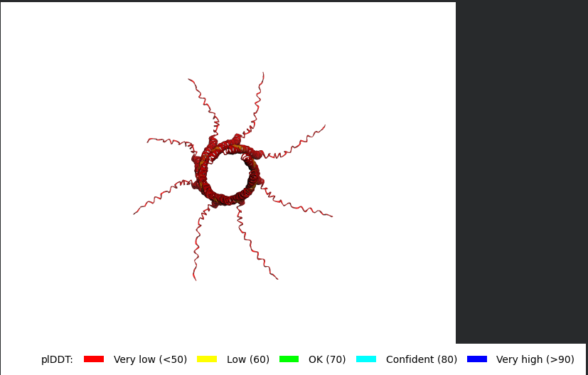Image resolution: width=588 pixels, height=375 pixels.
Task: Click the 'Low (60)' legend text
Action: 248,359
